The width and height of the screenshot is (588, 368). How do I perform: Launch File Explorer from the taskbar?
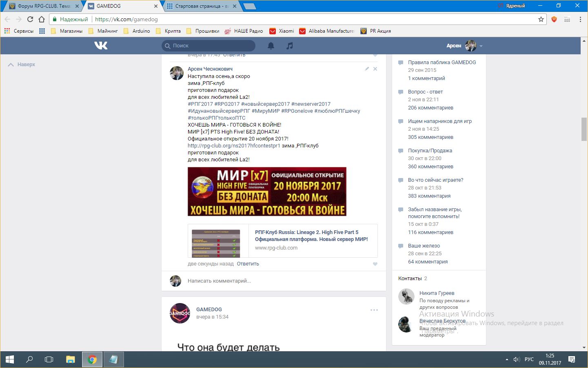click(71, 359)
